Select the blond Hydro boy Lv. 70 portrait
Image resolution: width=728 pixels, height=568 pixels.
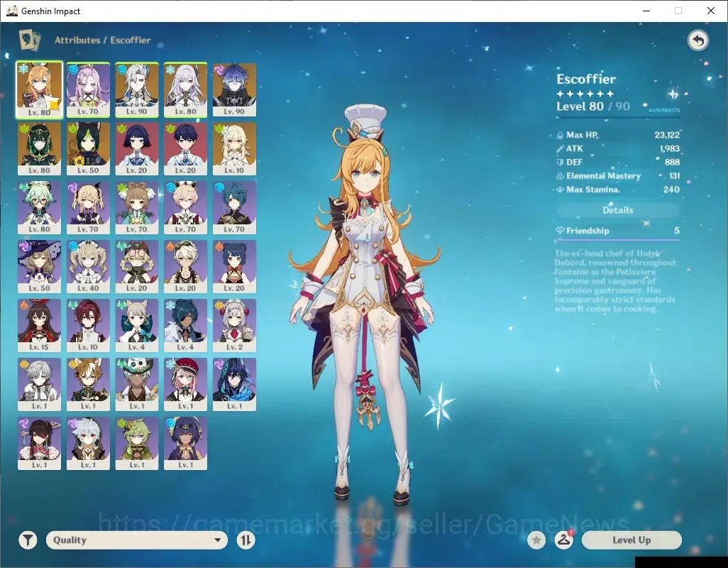[186, 207]
